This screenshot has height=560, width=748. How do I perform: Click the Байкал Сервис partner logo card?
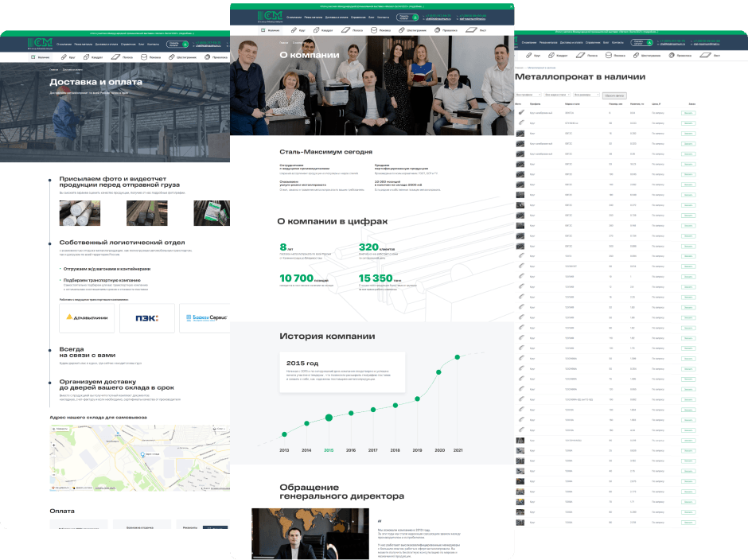coord(205,317)
